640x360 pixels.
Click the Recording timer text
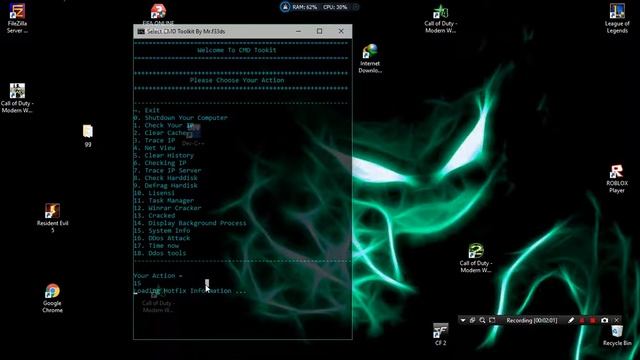(531, 320)
